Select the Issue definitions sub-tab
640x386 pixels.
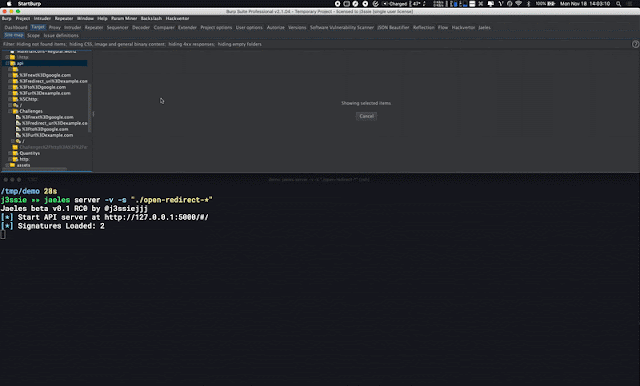61,35
